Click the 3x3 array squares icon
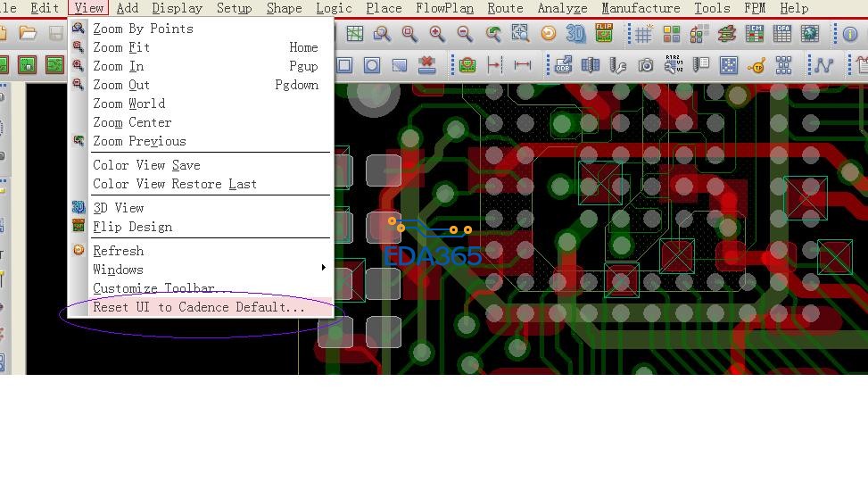 (783, 65)
